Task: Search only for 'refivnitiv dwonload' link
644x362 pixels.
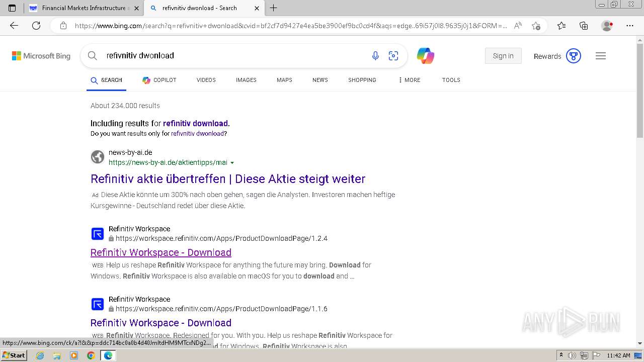Action: (197, 134)
